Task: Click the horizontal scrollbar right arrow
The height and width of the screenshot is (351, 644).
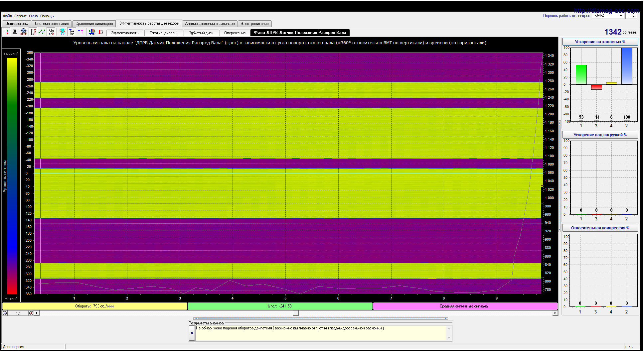Action: pos(555,313)
